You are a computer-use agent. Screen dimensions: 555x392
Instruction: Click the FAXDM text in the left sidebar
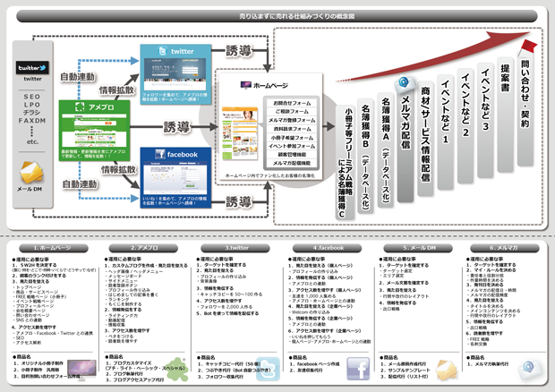coord(32,121)
